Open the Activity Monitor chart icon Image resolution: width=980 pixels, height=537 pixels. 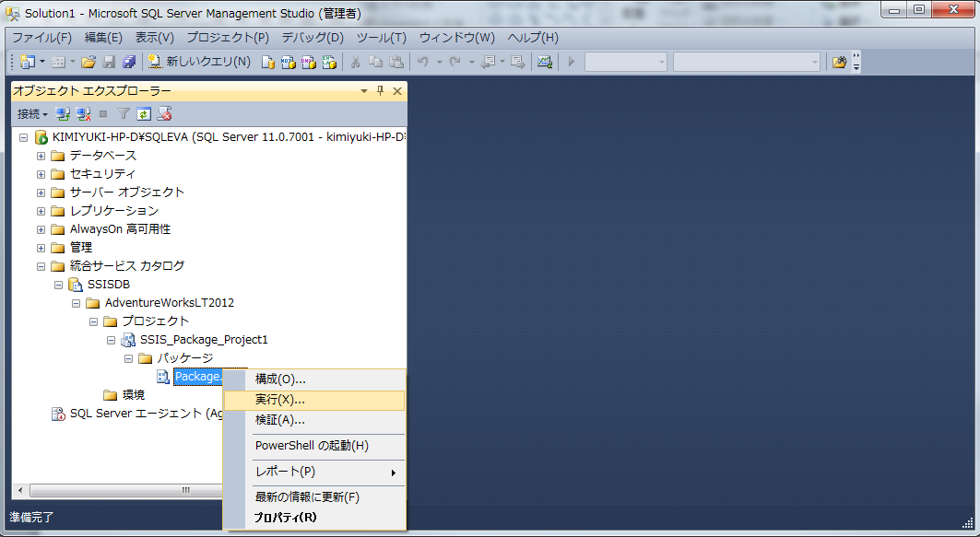(544, 62)
